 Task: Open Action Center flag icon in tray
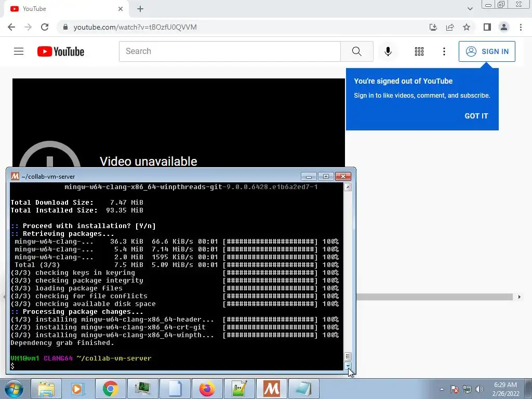tap(455, 389)
